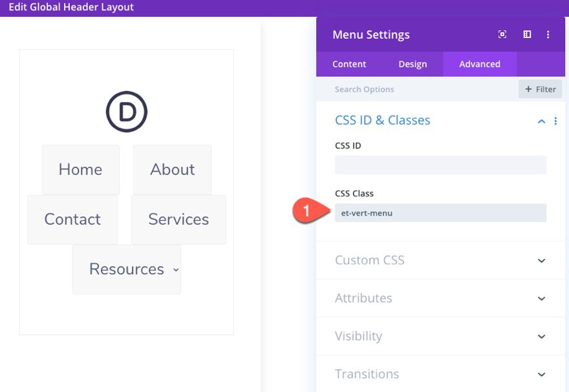569x392 pixels.
Task: Switch to the Content tab
Action: [x=349, y=64]
